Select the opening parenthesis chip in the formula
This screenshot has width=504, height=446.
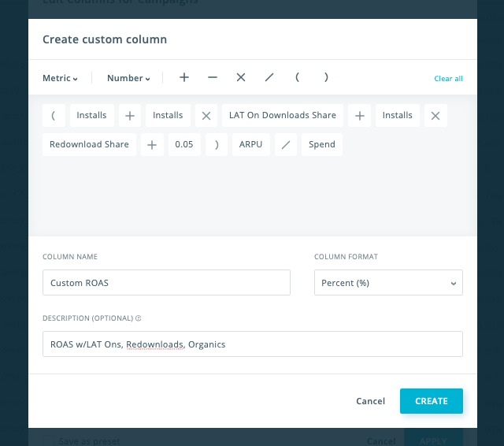(54, 115)
